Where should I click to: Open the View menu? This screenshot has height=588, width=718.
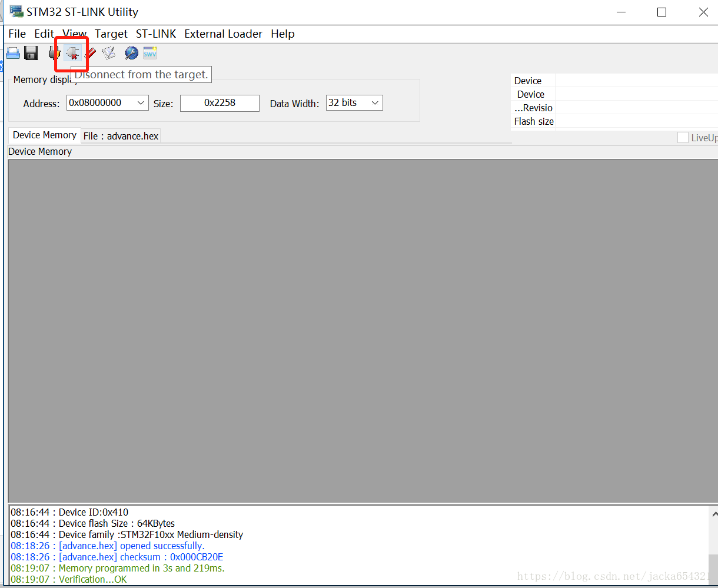point(75,34)
